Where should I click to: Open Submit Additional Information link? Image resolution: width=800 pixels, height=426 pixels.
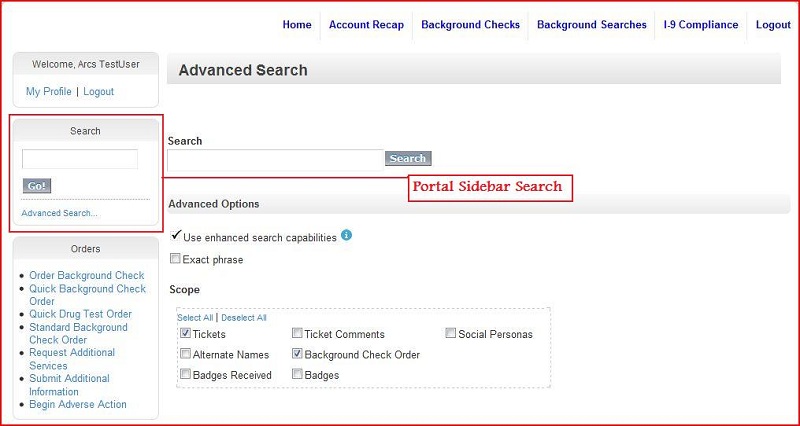click(69, 385)
